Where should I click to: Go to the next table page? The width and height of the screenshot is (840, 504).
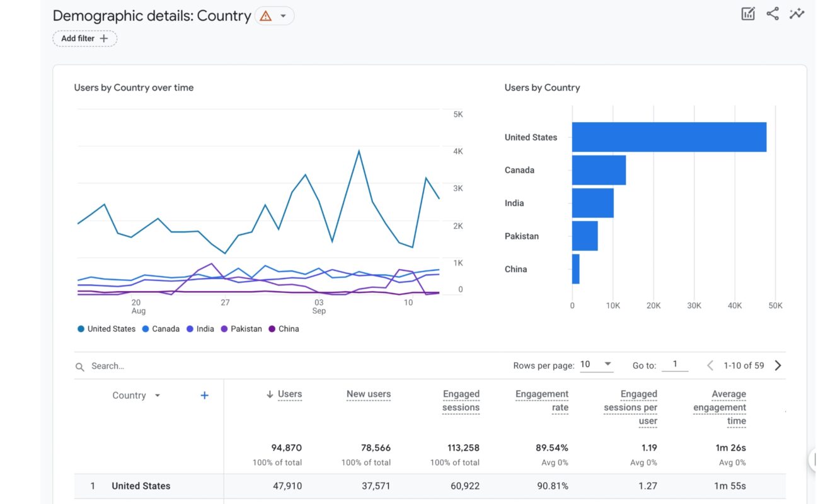tap(778, 365)
